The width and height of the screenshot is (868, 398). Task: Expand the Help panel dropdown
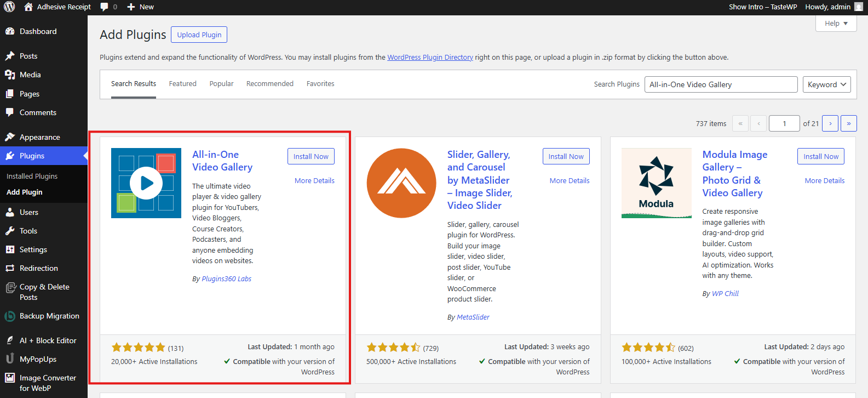(x=836, y=24)
